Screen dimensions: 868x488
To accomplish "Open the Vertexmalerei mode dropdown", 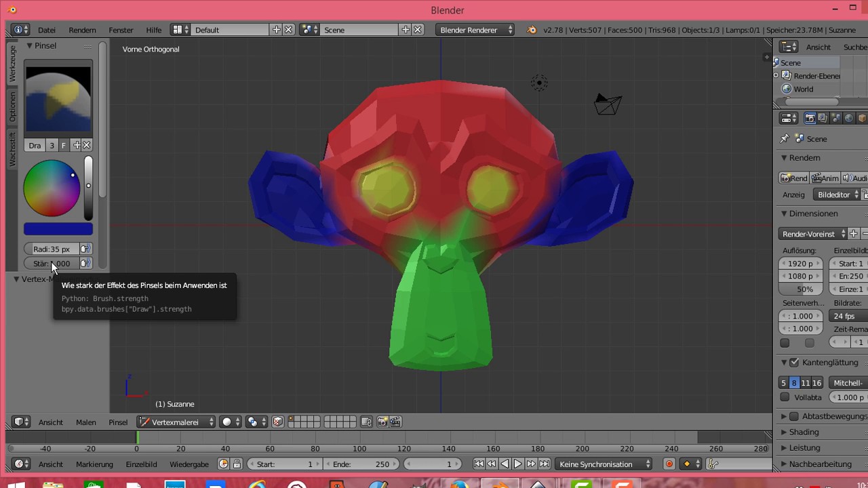I will point(176,422).
